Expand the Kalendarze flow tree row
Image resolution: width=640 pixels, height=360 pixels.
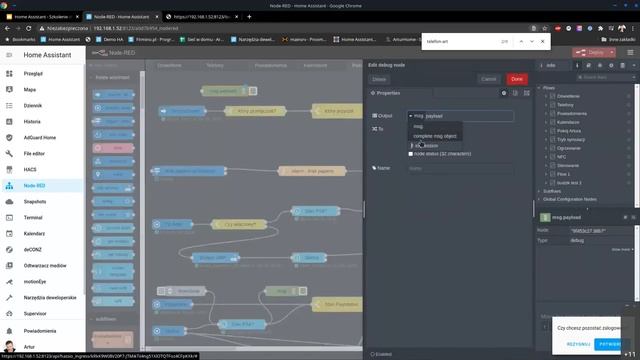click(546, 122)
